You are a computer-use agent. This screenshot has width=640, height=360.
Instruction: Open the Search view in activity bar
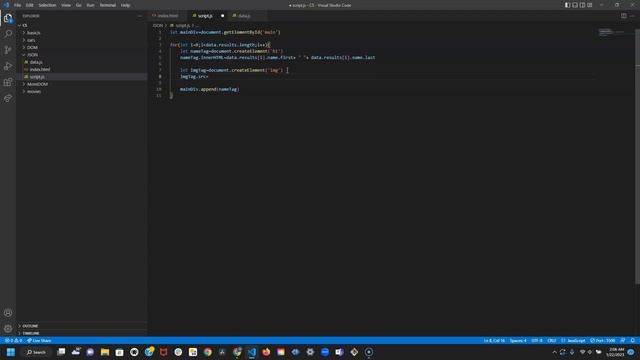[x=8, y=34]
